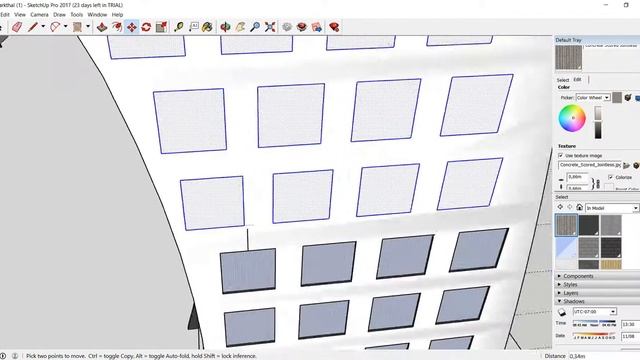The height and width of the screenshot is (360, 640).
Task: Select the Zoom magnifier tool
Action: (x=255, y=27)
